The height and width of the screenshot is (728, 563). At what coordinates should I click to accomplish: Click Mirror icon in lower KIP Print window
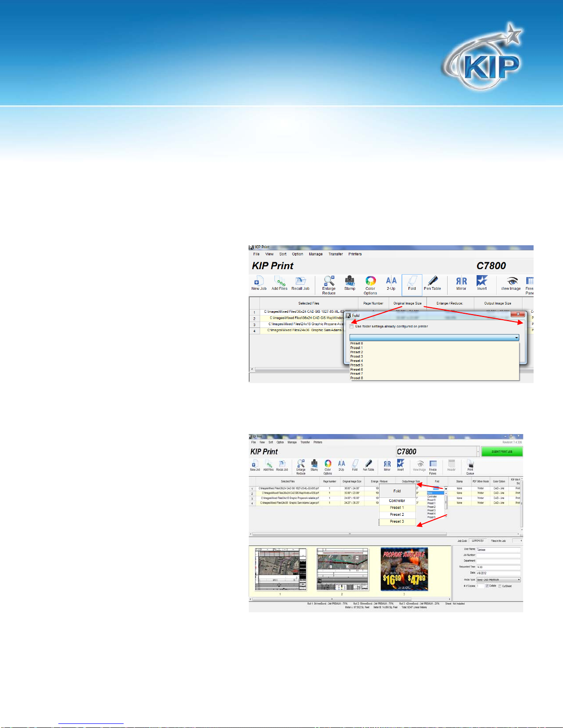tap(387, 466)
